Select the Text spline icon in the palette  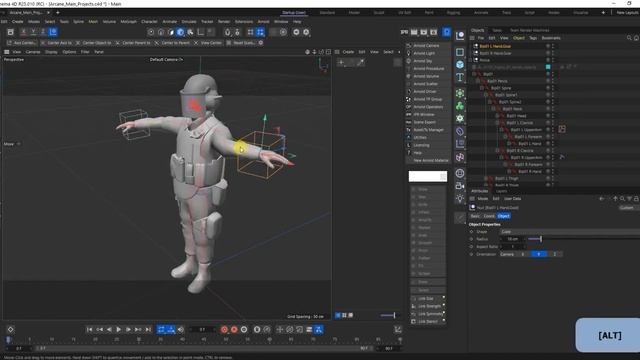click(460, 77)
